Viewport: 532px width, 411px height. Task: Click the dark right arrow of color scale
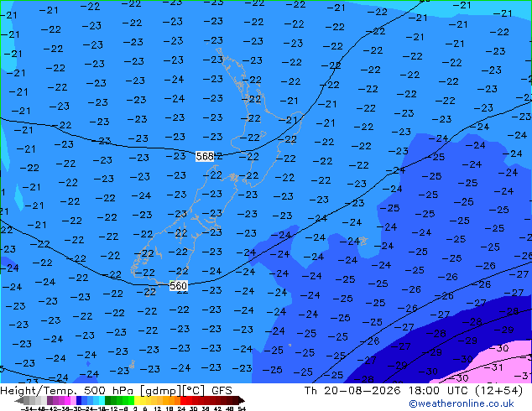click(x=242, y=401)
